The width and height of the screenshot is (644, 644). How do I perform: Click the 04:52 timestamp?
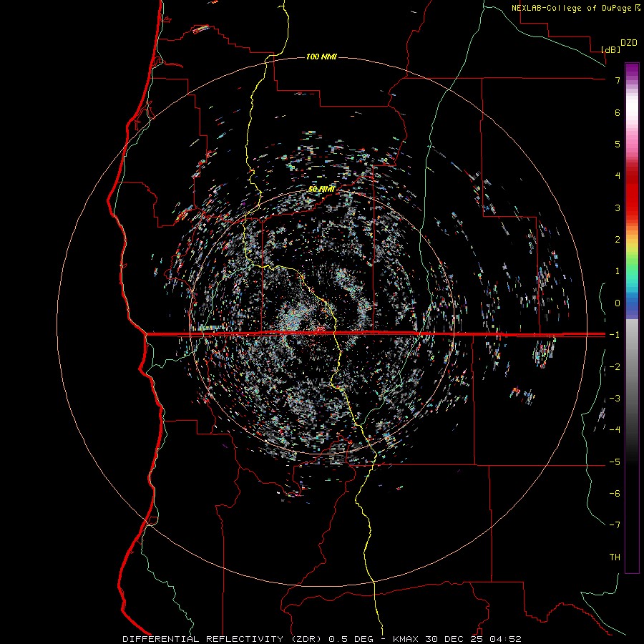coord(505,639)
